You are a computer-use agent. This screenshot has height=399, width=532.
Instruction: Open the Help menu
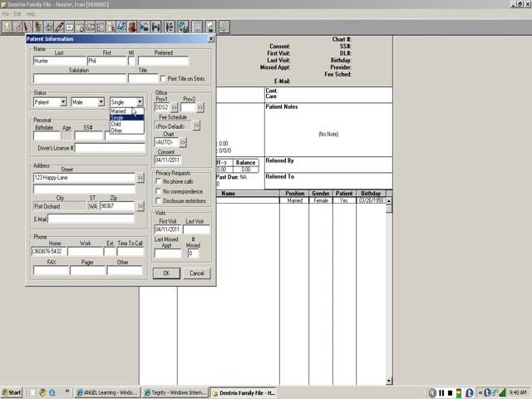click(x=31, y=14)
